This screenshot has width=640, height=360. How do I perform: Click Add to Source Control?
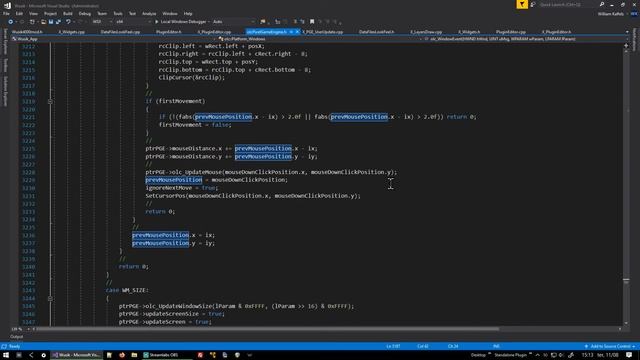pos(610,347)
